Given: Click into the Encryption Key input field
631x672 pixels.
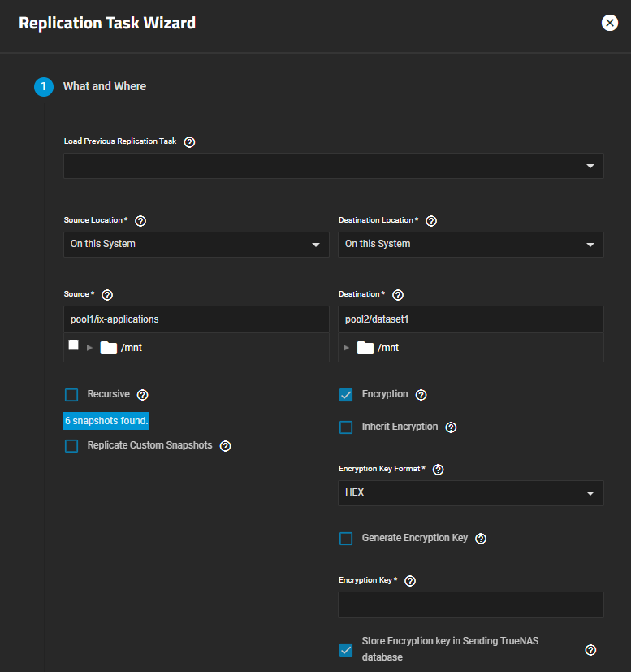Looking at the screenshot, I should tap(470, 605).
